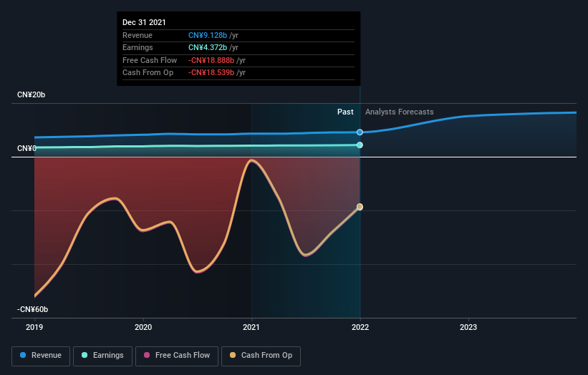Select the Earnings data point at 2022
The image size is (588, 375).
tap(360, 145)
